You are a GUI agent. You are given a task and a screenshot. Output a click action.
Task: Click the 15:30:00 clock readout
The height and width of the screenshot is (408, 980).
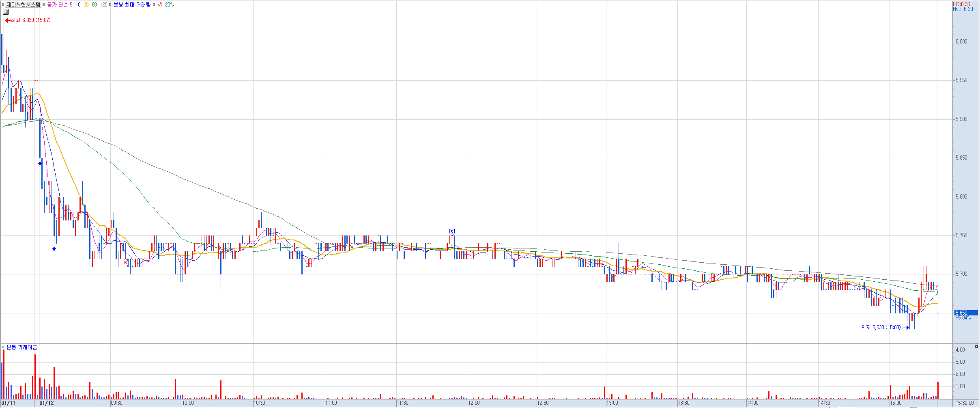965,403
